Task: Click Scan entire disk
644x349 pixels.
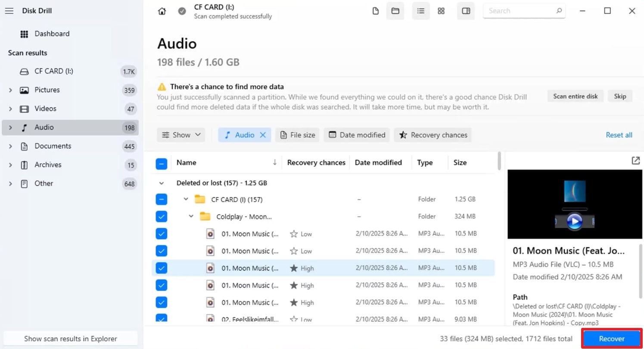Action: [575, 96]
